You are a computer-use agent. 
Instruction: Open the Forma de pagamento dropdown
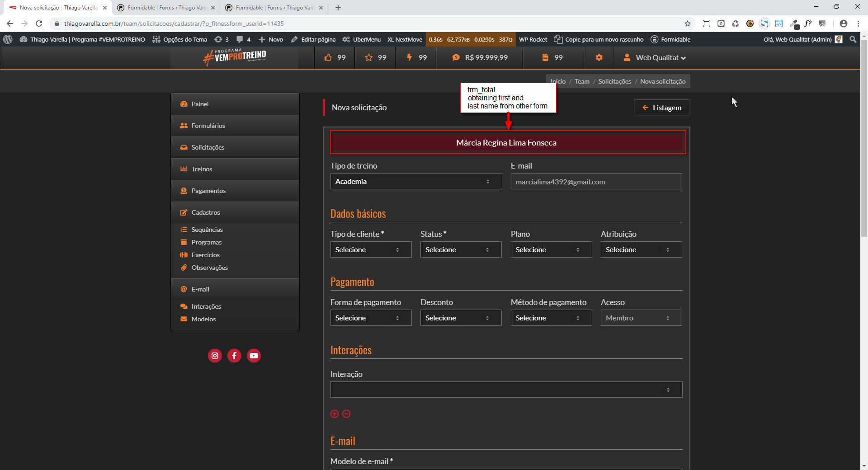tap(371, 318)
